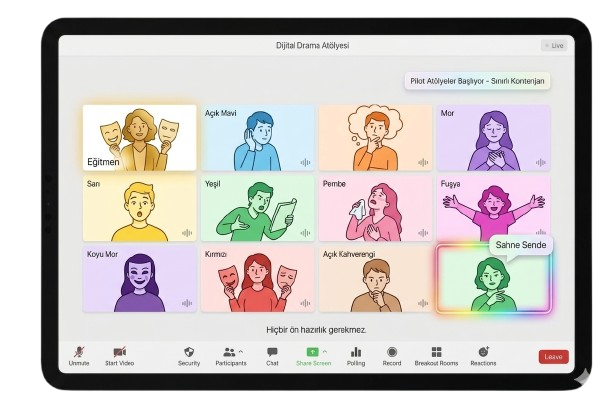Click the Live indicator badge

tap(553, 45)
